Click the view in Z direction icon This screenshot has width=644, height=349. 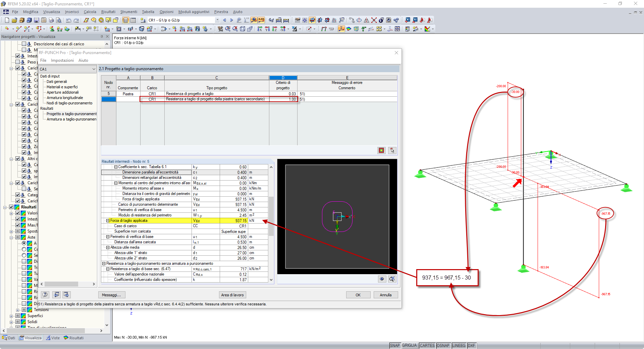275,29
